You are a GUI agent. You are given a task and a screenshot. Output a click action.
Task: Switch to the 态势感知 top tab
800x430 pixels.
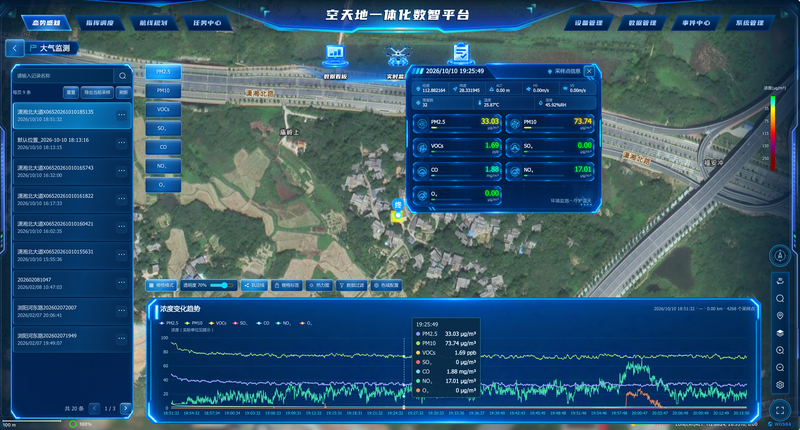46,23
